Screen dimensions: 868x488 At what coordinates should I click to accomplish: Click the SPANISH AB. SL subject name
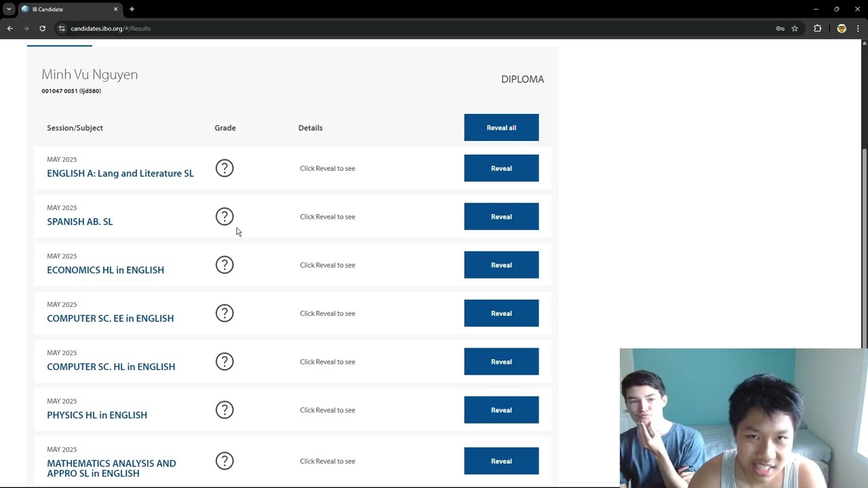coord(80,222)
